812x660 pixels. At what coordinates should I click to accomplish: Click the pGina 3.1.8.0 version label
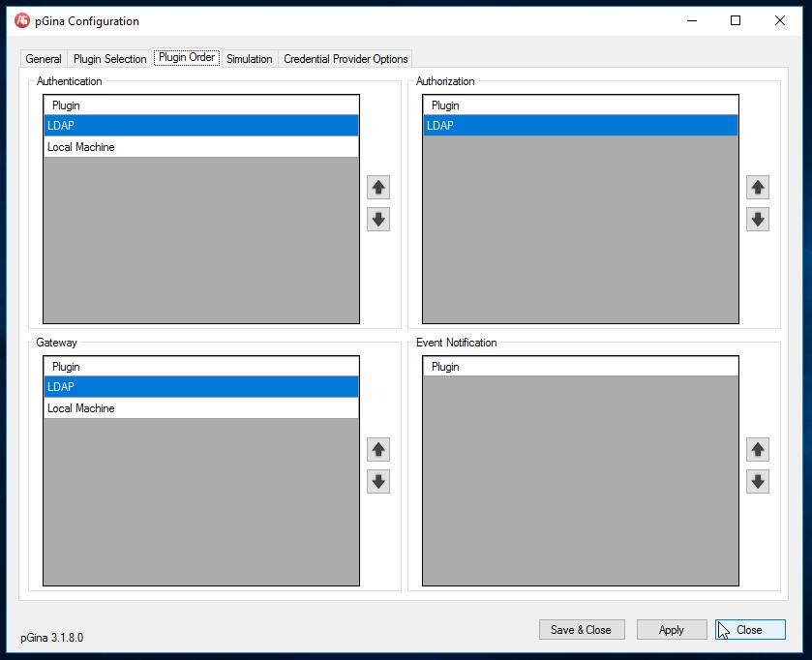(x=52, y=637)
